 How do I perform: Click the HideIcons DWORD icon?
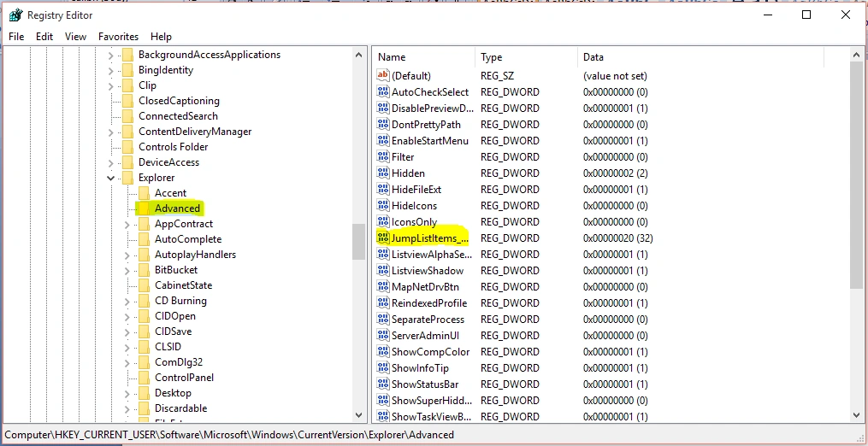pyautogui.click(x=382, y=205)
